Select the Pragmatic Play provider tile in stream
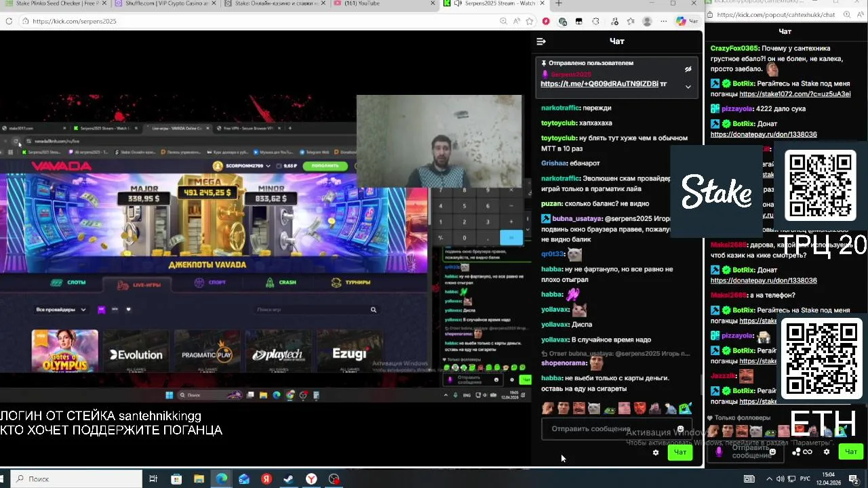 pyautogui.click(x=207, y=354)
